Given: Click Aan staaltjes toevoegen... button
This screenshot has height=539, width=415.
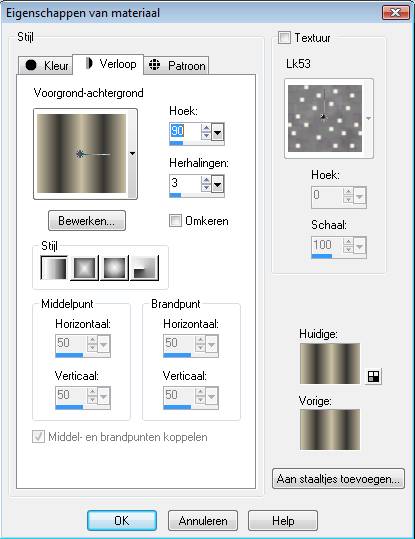Looking at the screenshot, I should click(x=338, y=478).
